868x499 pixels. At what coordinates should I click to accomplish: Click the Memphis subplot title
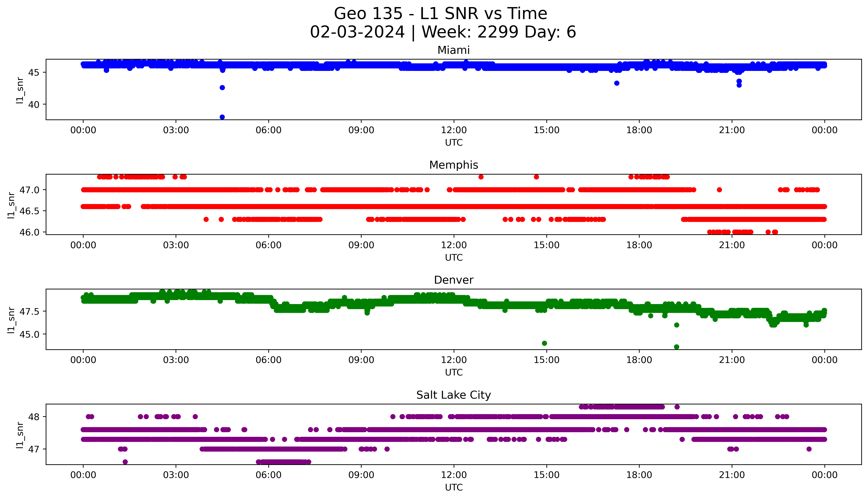point(453,165)
